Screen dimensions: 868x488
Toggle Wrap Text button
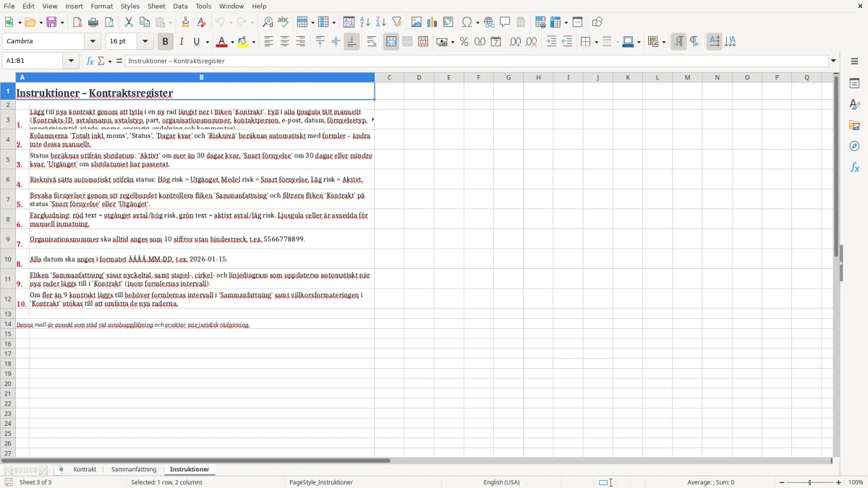(x=372, y=42)
